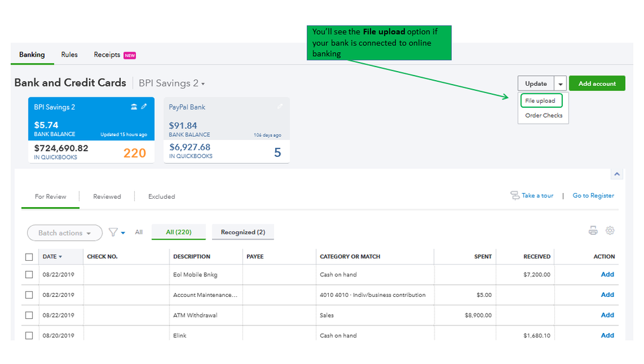
Task: Expand the Update button dropdown arrow
Action: click(560, 84)
